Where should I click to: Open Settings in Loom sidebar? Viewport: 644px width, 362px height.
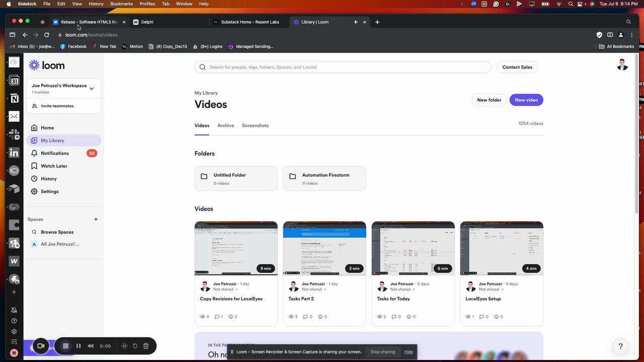tap(64, 192)
